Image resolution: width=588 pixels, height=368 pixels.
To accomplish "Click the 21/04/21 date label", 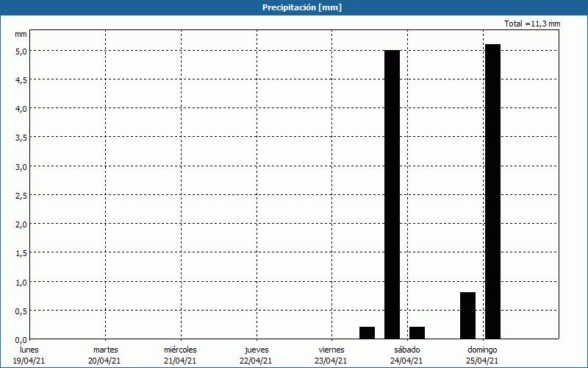I will (x=180, y=361).
